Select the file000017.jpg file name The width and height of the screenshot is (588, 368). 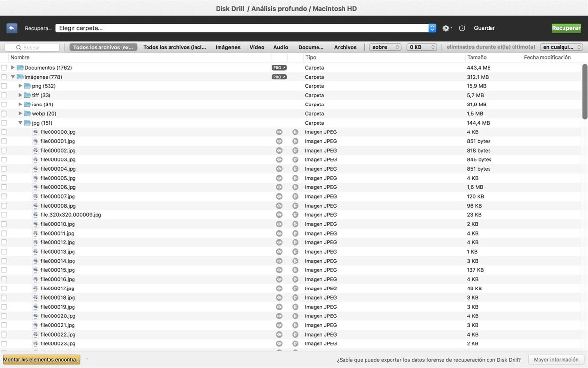(x=57, y=289)
